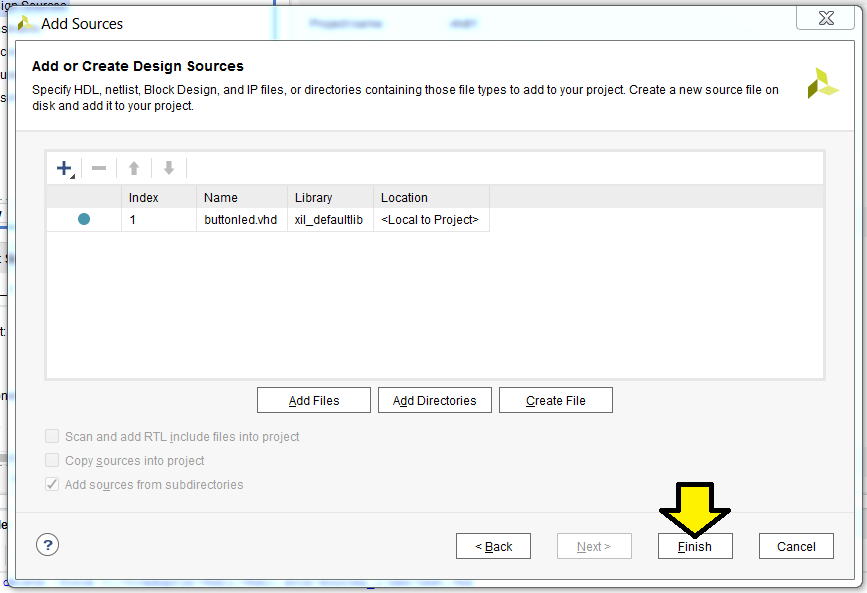Click the greyed Next button
867x593 pixels.
[x=594, y=546]
